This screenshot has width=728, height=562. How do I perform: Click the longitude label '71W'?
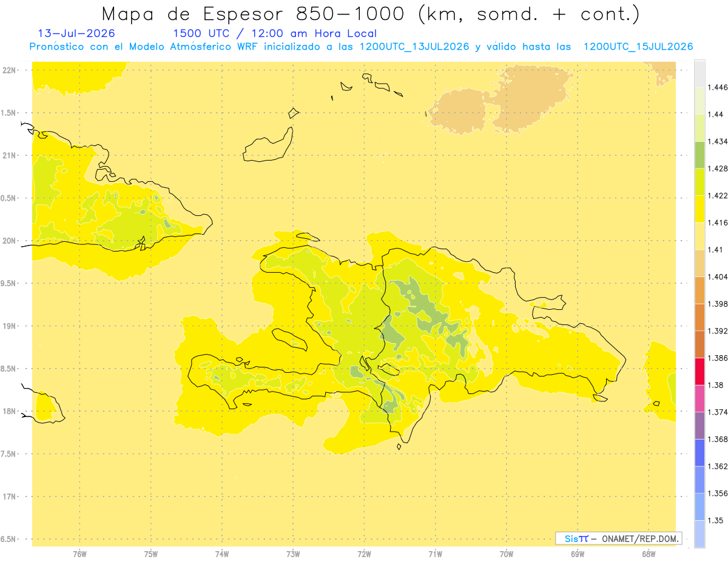(435, 554)
